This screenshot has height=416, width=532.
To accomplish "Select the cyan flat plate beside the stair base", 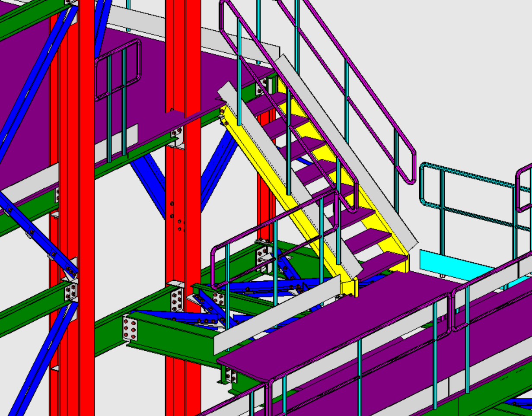I will point(456,265).
